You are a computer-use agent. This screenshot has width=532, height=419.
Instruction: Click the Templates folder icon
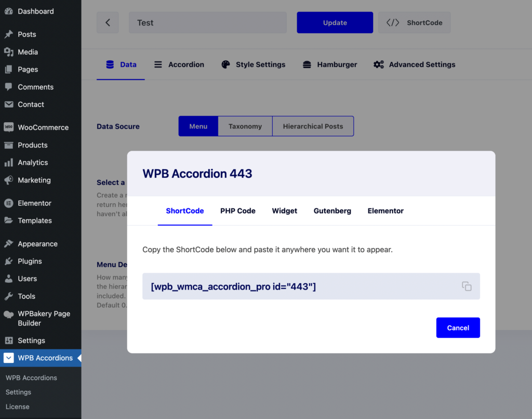(9, 220)
